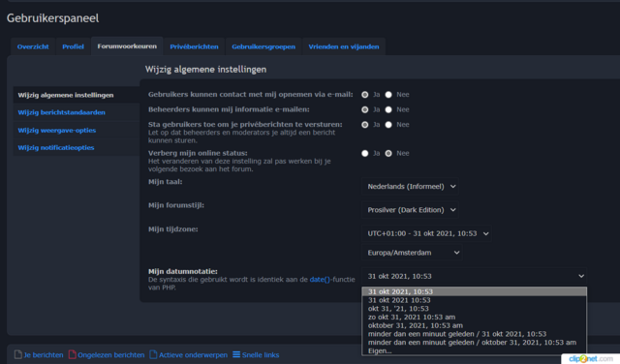Open the Ongelezen berichten link
620x364 pixels.
tap(111, 355)
